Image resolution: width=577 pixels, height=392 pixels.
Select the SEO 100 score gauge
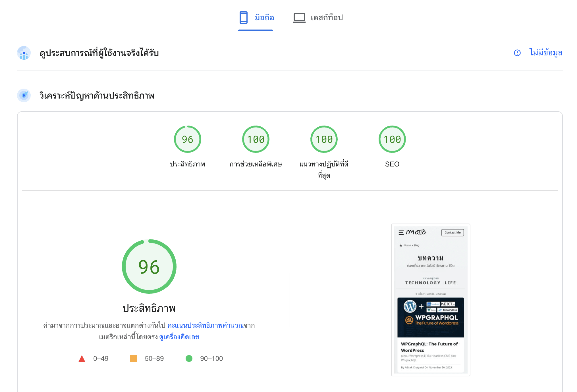click(392, 139)
